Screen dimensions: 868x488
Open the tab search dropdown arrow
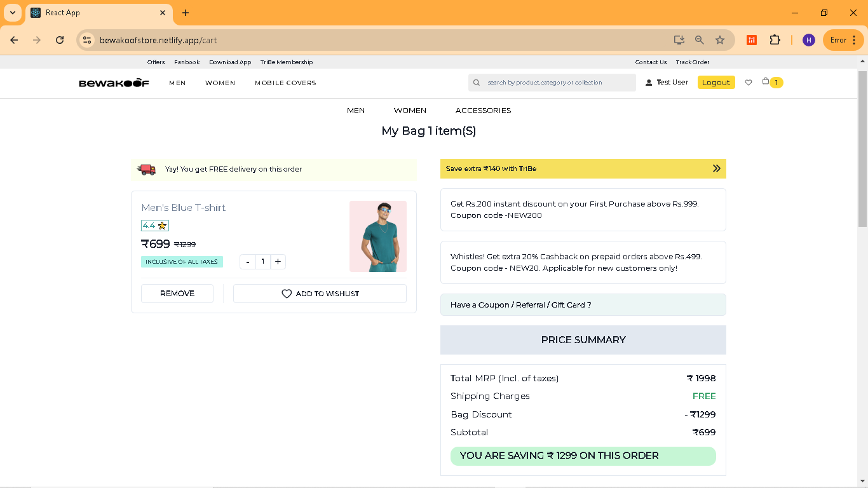(x=12, y=13)
